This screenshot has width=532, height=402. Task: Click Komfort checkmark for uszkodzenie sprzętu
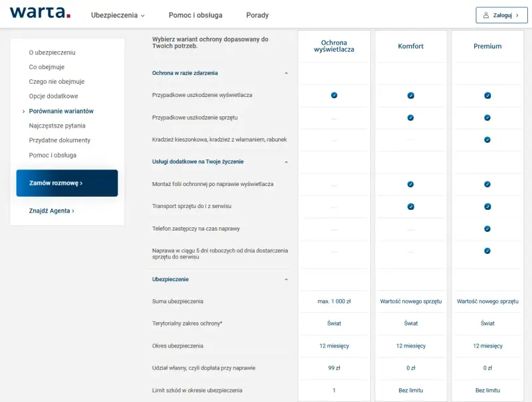point(410,118)
